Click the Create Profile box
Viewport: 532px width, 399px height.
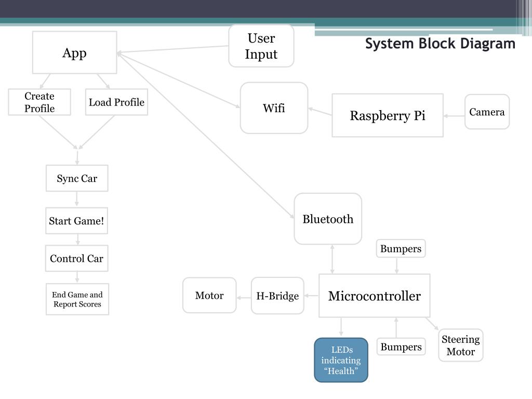(x=39, y=102)
